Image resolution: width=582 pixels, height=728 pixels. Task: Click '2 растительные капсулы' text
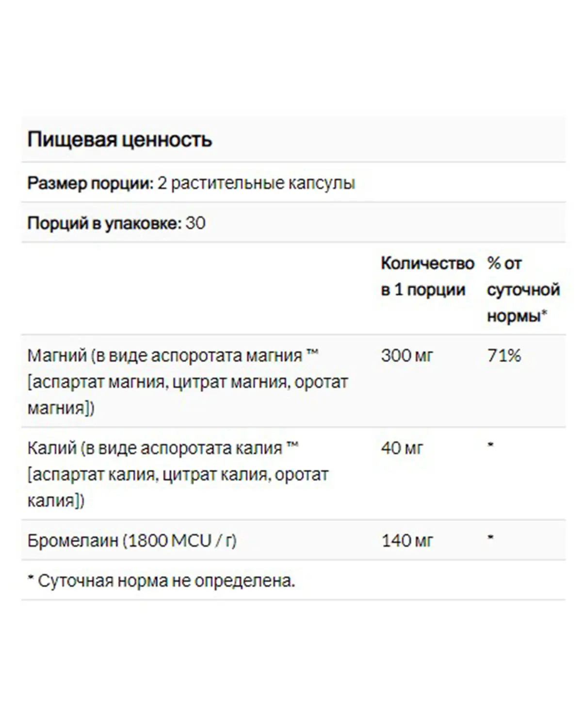(x=256, y=183)
